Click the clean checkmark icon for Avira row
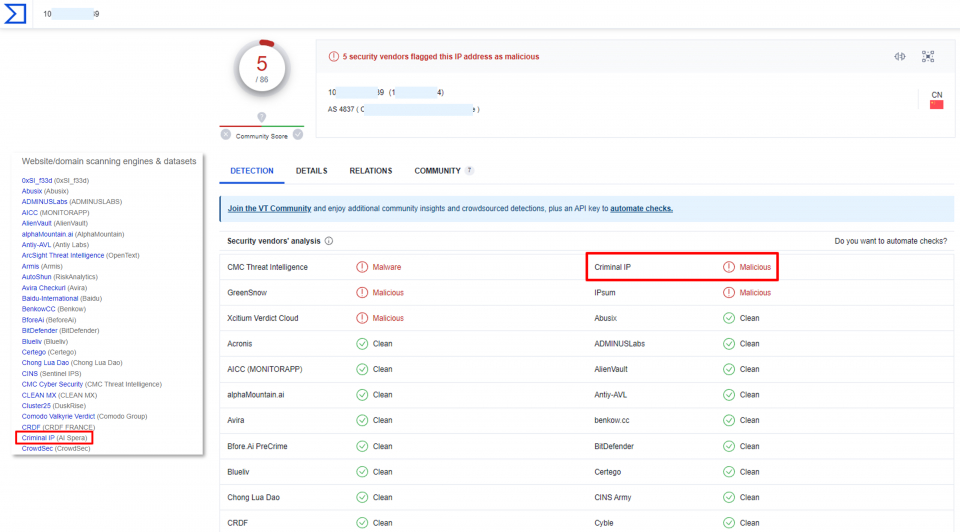The width and height of the screenshot is (960, 532). click(x=362, y=420)
